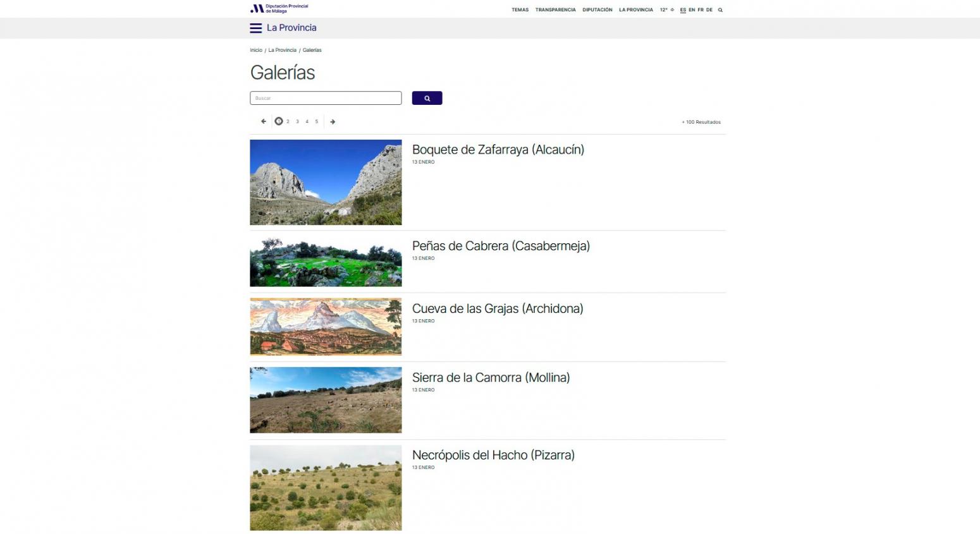Switch site language to DE

(709, 10)
